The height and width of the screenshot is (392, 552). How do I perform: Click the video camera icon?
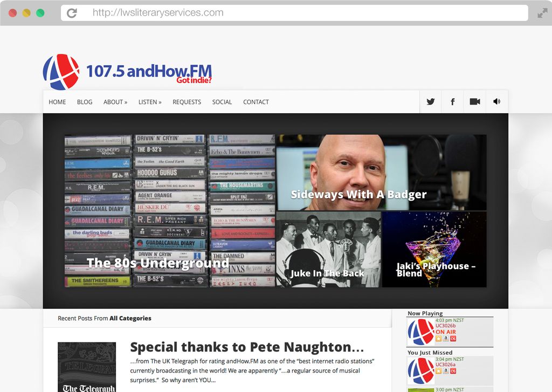475,102
